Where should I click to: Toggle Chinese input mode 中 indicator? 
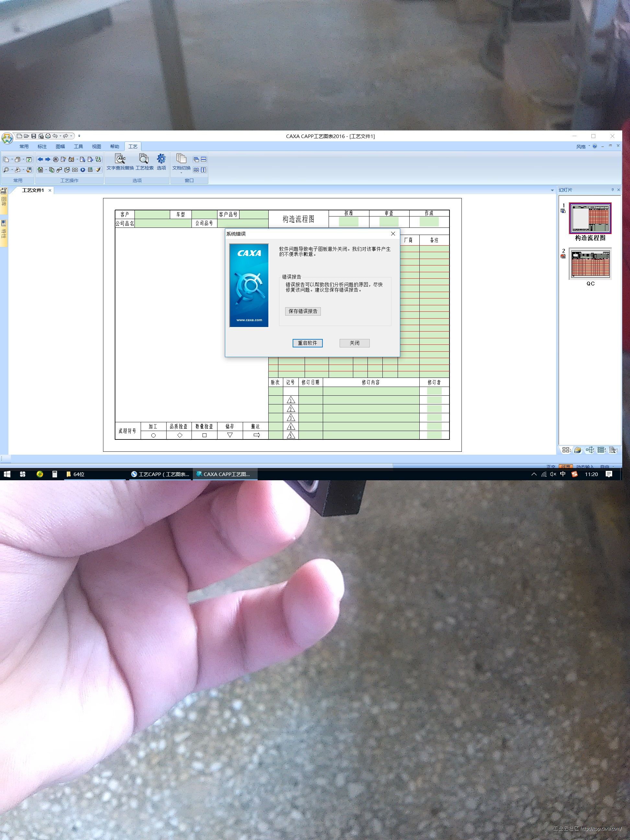pos(563,474)
